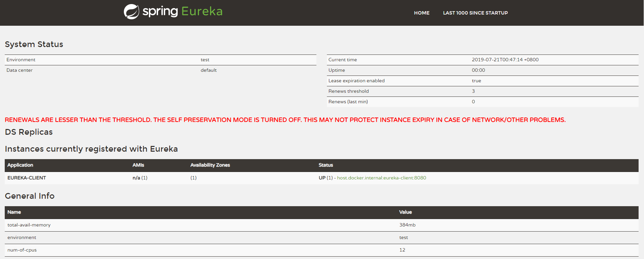Click the 'System Status' heading
This screenshot has height=259, width=644.
pos(34,44)
